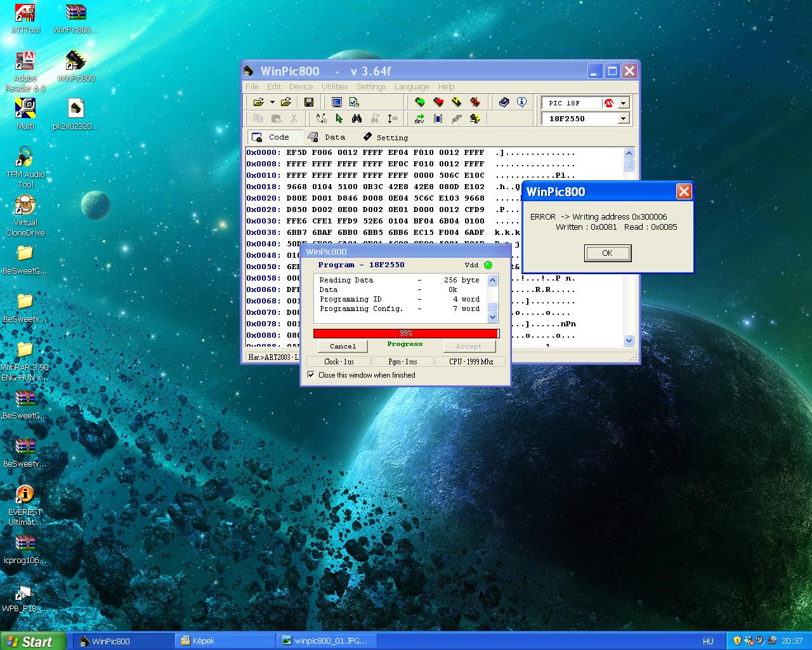The image size is (812, 650).
Task: Cancel the programming operation
Action: [x=343, y=347]
